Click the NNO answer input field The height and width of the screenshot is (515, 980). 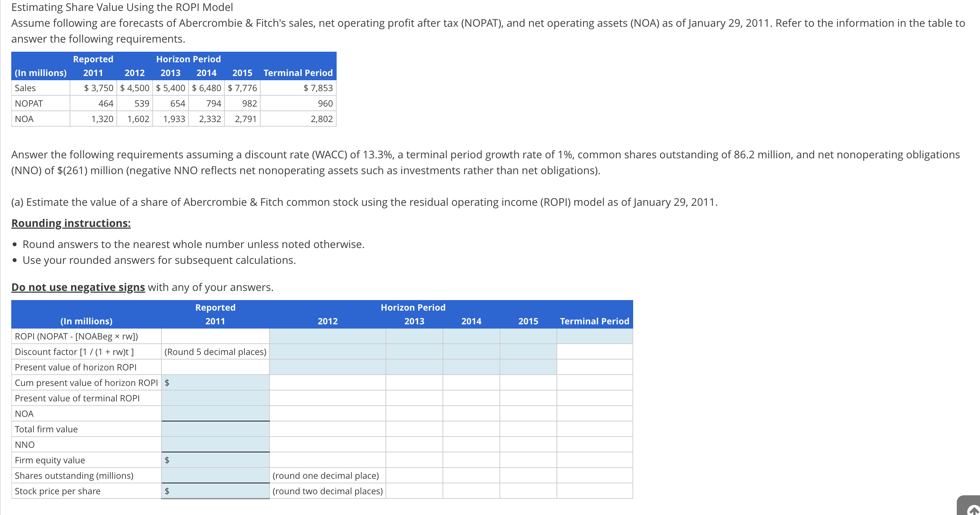[215, 445]
